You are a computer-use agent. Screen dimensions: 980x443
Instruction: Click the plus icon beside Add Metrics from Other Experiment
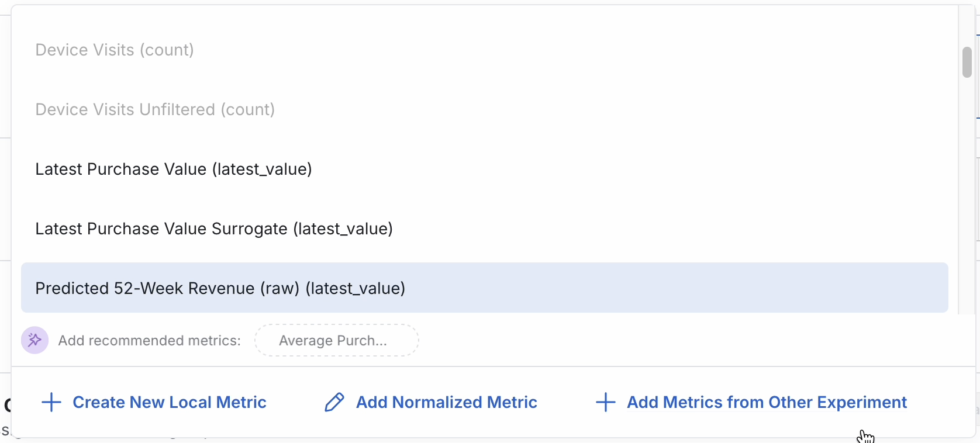coord(606,402)
